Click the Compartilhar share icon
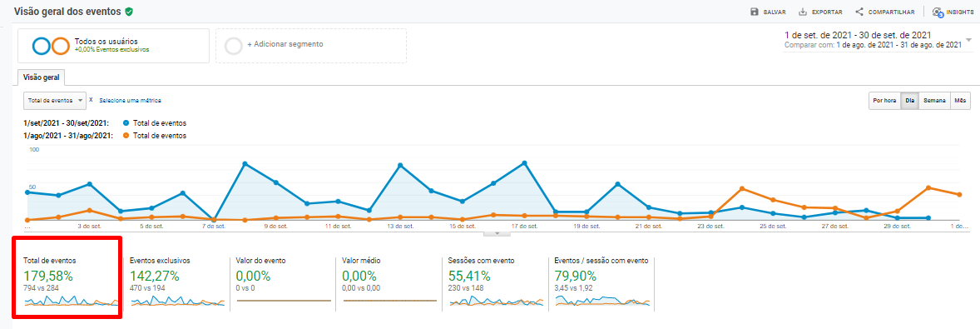The height and width of the screenshot is (329, 980). tap(859, 12)
